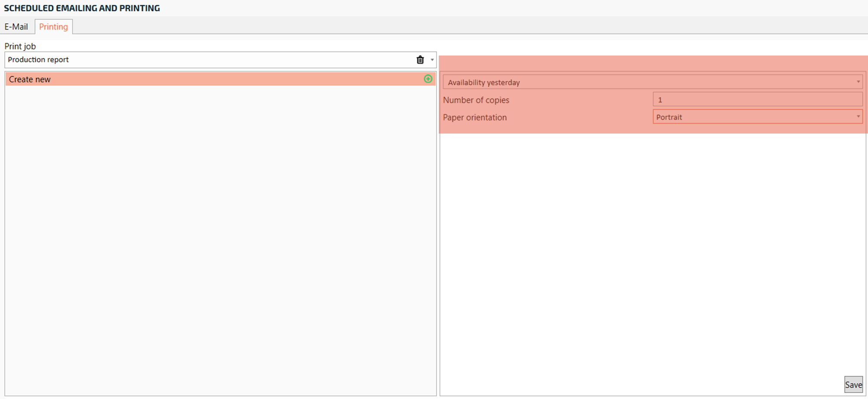Click the Number of copies label

click(476, 100)
